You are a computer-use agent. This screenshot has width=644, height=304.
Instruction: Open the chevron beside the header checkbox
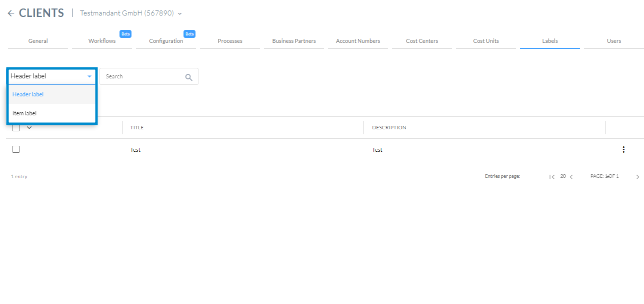28,127
